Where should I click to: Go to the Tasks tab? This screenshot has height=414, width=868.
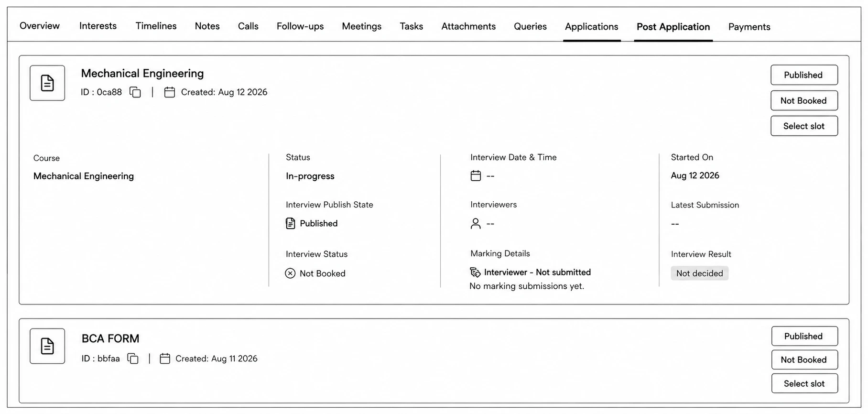point(412,26)
